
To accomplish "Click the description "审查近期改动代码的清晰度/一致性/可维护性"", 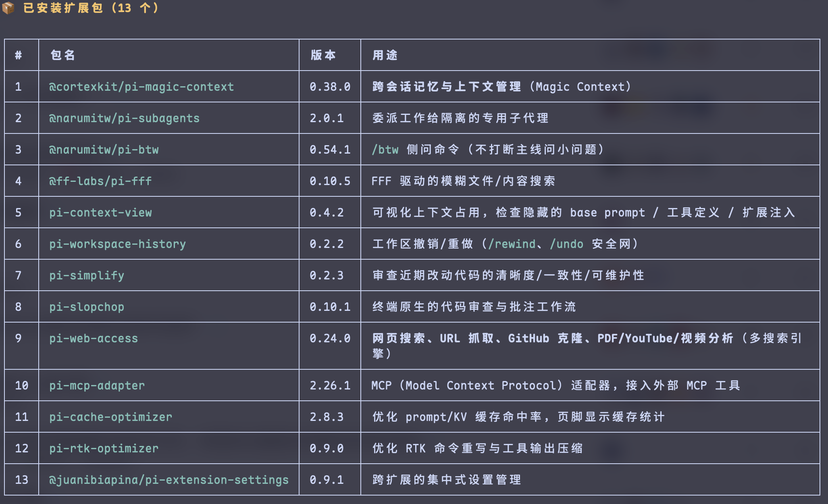I will pyautogui.click(x=508, y=275).
